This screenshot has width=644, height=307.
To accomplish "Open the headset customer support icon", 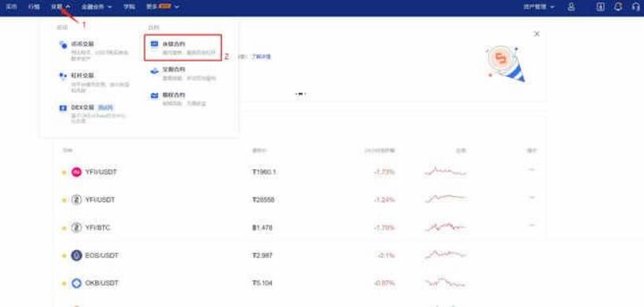I will click(x=636, y=7).
